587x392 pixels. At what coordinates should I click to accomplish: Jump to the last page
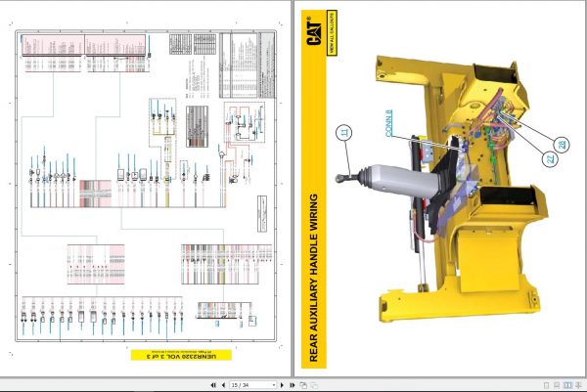[292, 385]
